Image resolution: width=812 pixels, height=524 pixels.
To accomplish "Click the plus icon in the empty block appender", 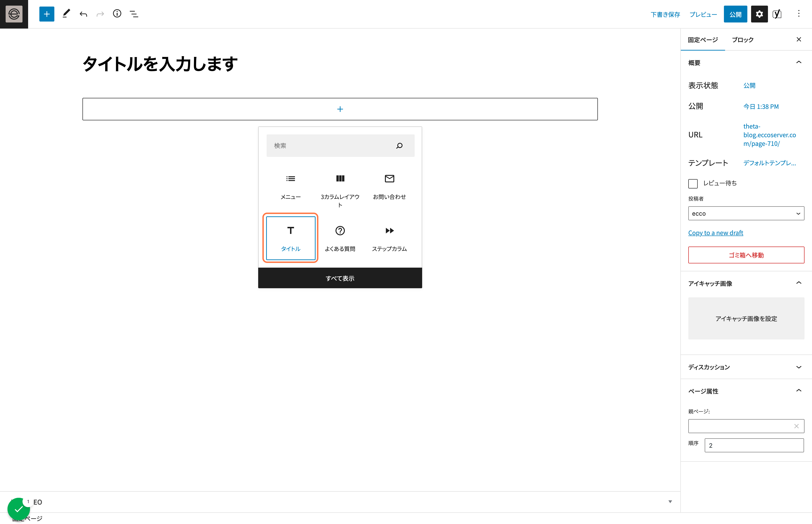I will click(x=340, y=109).
